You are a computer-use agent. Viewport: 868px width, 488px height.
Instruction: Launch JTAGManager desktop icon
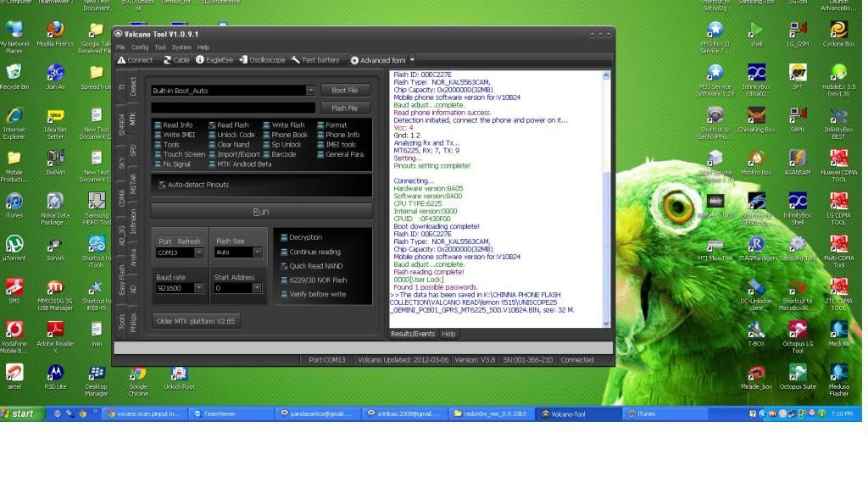pos(756,248)
